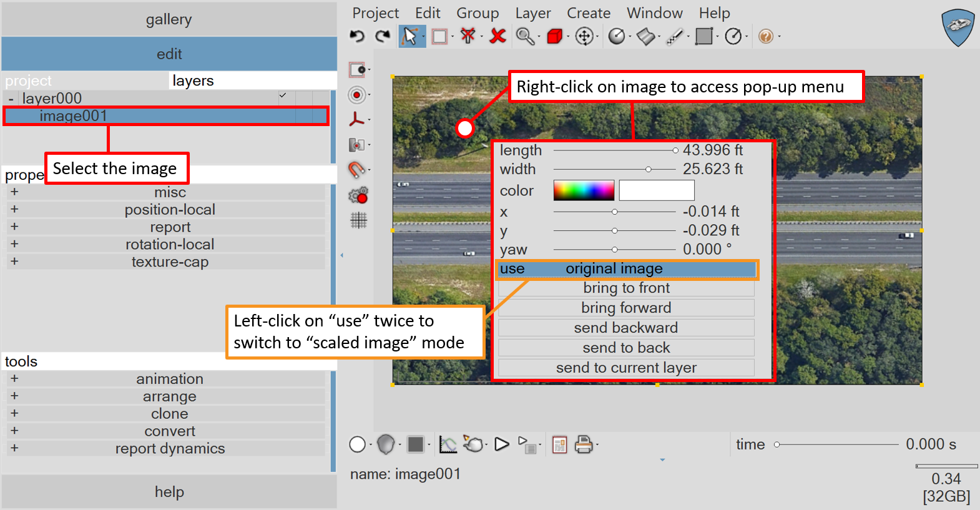Screen dimensions: 980x510
Task: Click the redo arrow icon
Action: point(383,36)
